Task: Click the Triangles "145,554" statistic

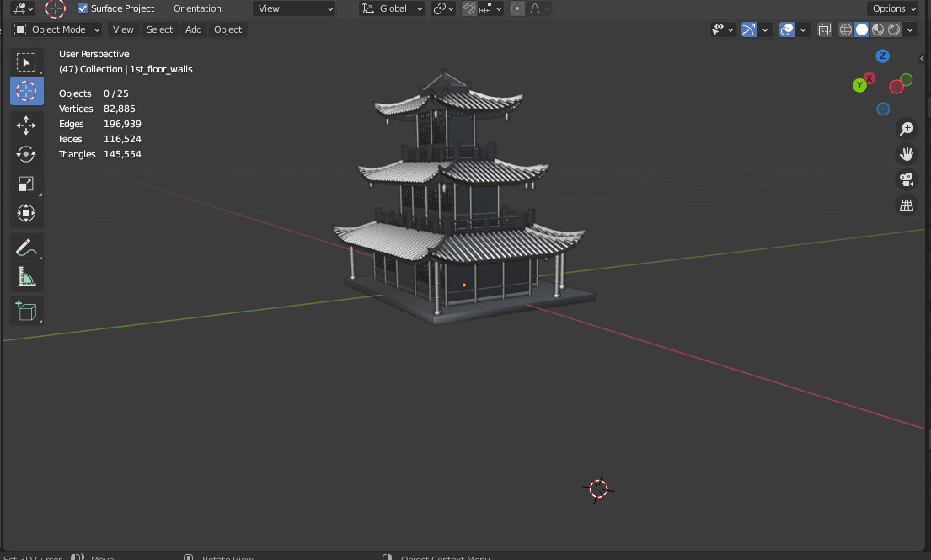Action: point(122,154)
